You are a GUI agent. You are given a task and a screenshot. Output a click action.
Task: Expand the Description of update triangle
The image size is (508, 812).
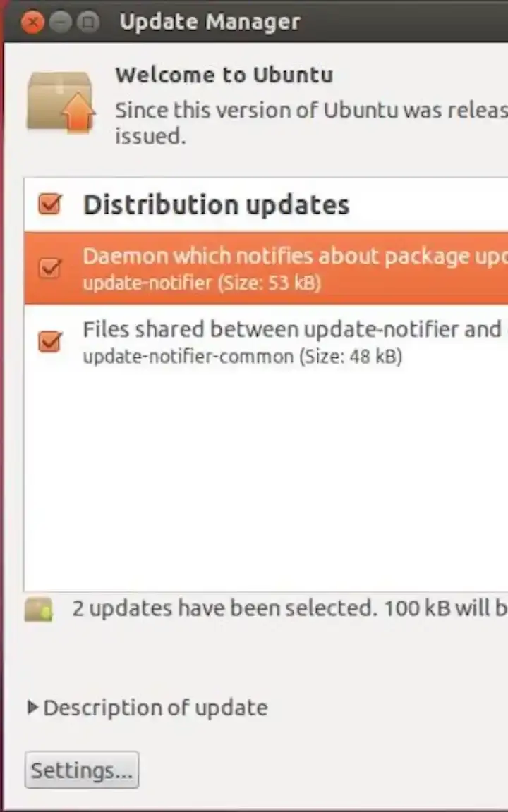pos(32,707)
